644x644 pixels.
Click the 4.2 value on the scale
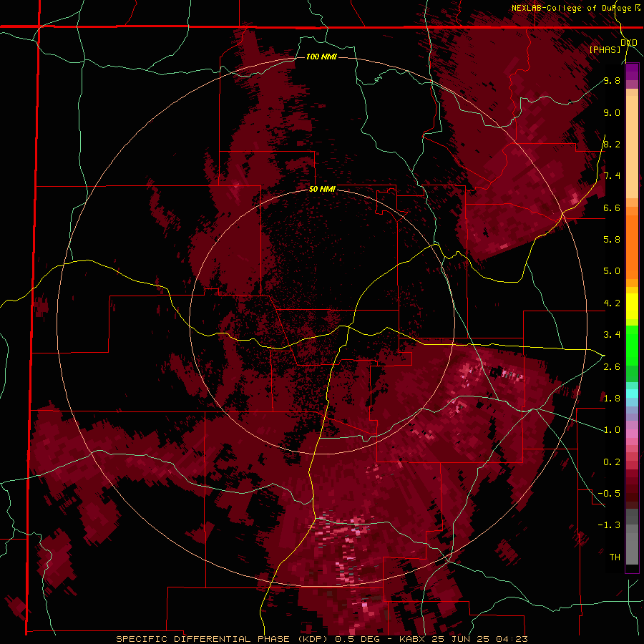tap(612, 303)
